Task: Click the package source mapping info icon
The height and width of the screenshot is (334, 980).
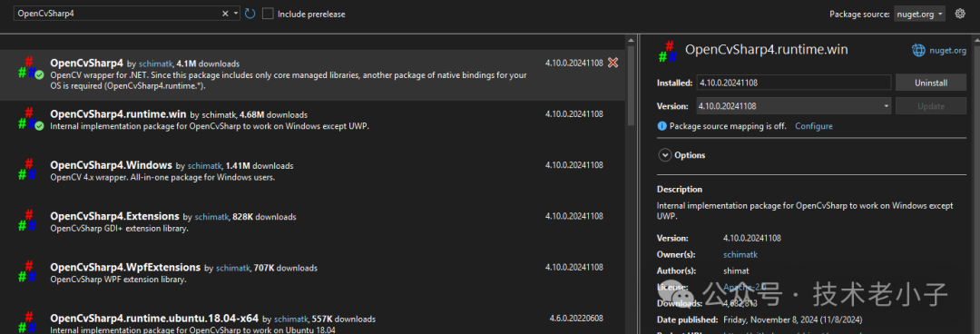Action: click(x=661, y=126)
